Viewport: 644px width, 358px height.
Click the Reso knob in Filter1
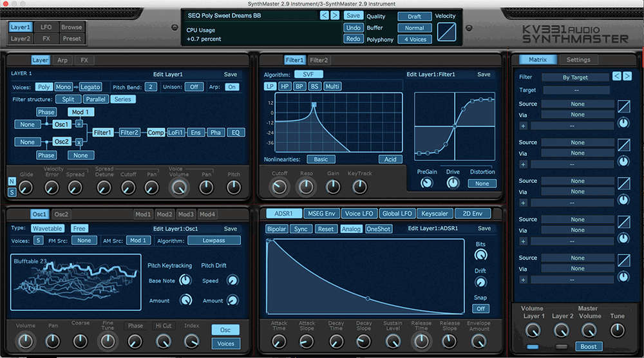[306, 187]
